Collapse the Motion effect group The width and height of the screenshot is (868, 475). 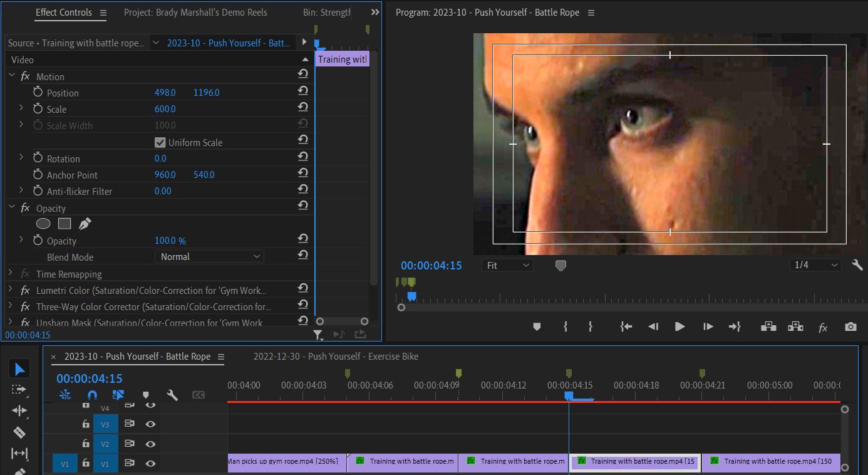[x=11, y=76]
